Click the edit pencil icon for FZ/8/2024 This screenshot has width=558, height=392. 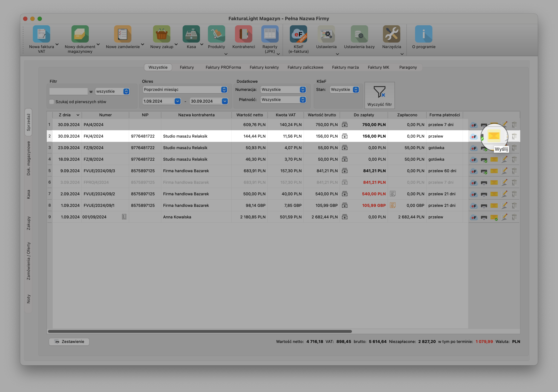pyautogui.click(x=504, y=159)
